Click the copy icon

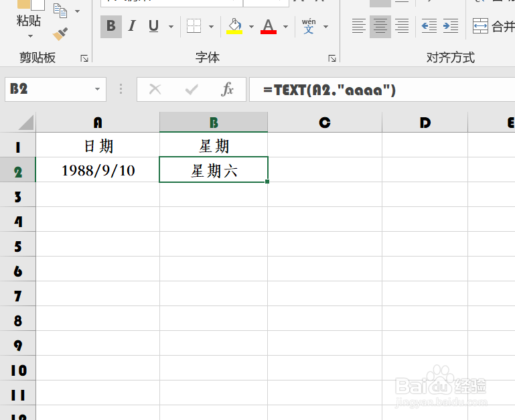coord(60,11)
